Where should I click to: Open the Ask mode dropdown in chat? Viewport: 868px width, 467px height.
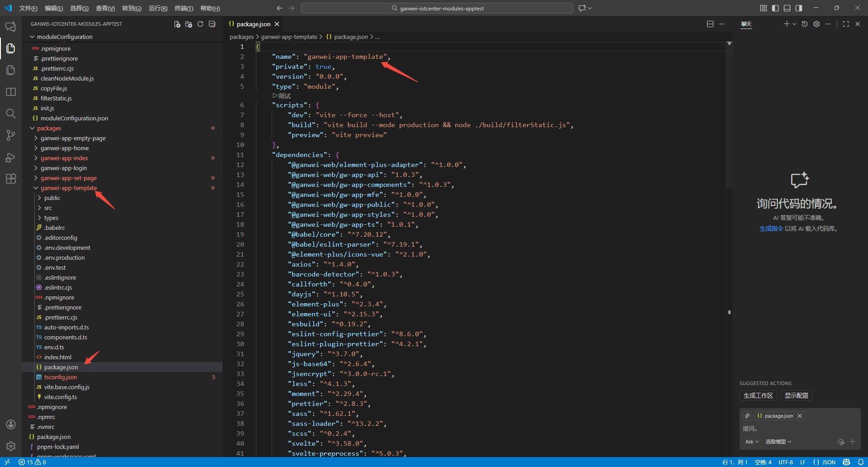(752, 442)
